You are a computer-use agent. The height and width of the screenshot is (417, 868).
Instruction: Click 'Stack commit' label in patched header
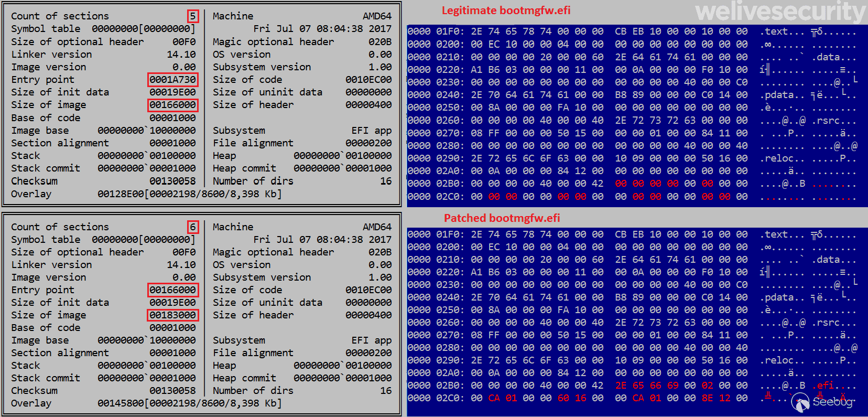46,378
